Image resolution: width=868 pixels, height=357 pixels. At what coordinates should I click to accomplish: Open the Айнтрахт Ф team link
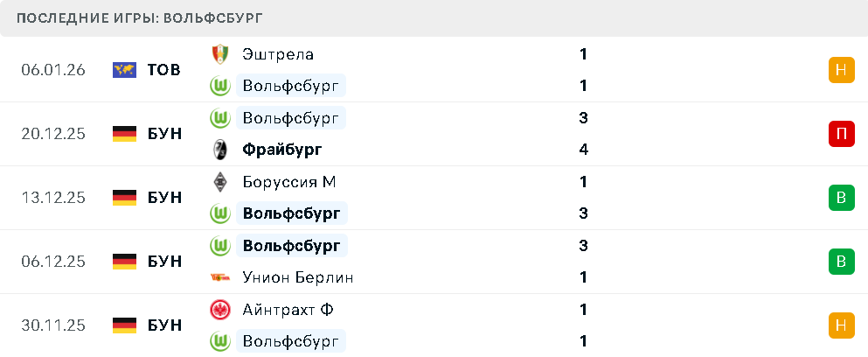pos(288,310)
